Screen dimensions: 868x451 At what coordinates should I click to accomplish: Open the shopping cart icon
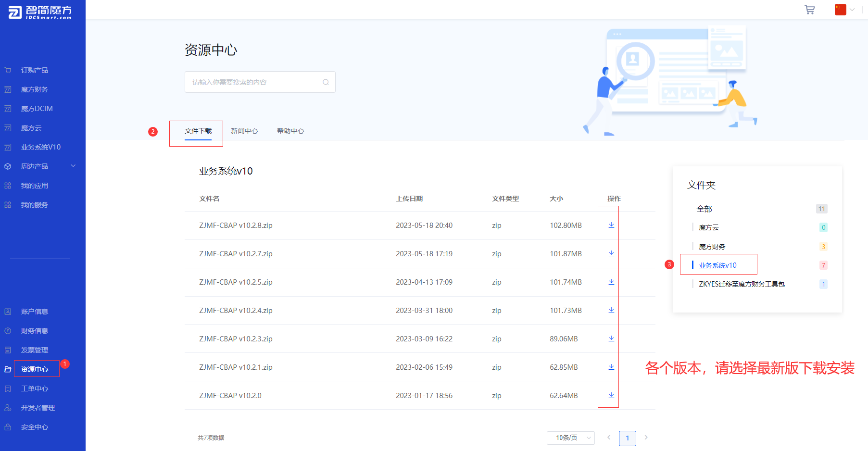tap(810, 10)
